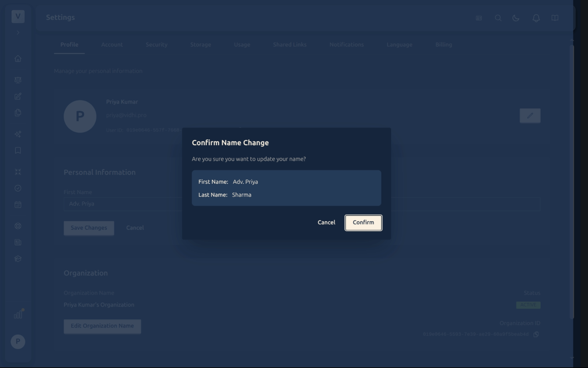Click the Settings page title

[60, 17]
